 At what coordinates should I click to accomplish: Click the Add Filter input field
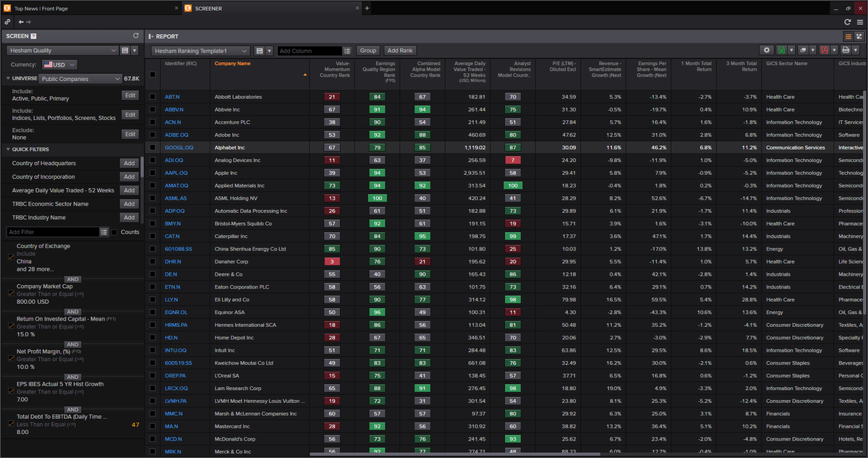[52, 232]
